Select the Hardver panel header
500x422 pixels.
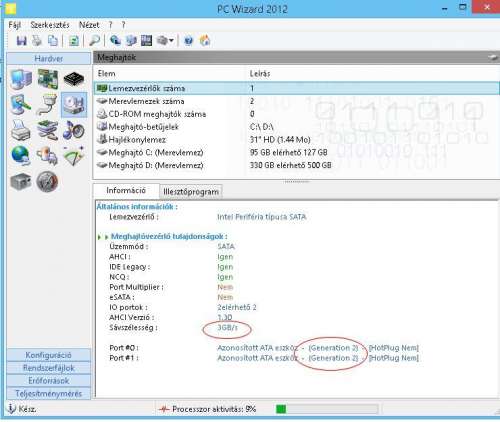click(x=49, y=58)
